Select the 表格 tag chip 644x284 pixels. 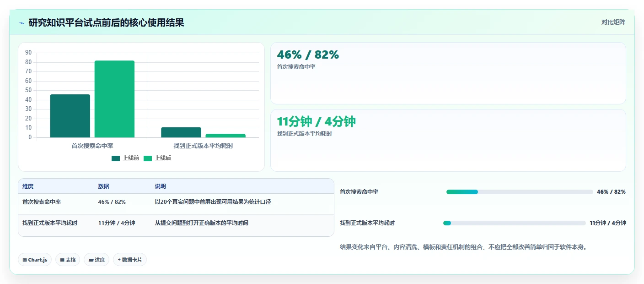[68, 260]
